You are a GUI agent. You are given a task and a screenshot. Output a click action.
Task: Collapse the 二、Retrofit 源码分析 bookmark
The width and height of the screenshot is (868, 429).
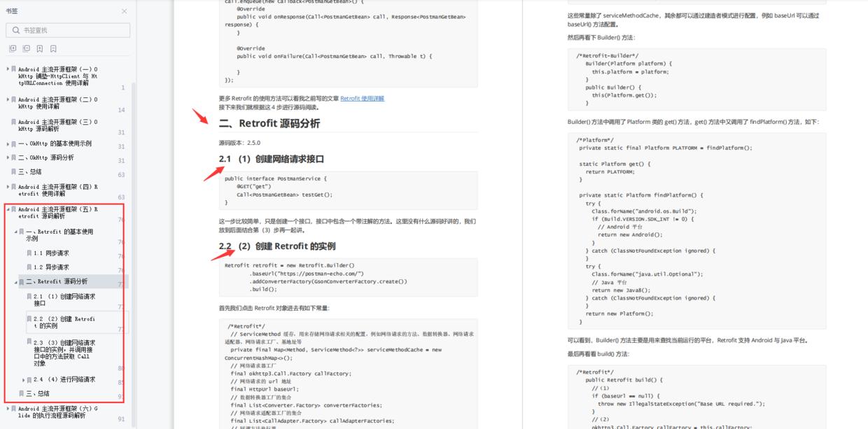point(15,281)
